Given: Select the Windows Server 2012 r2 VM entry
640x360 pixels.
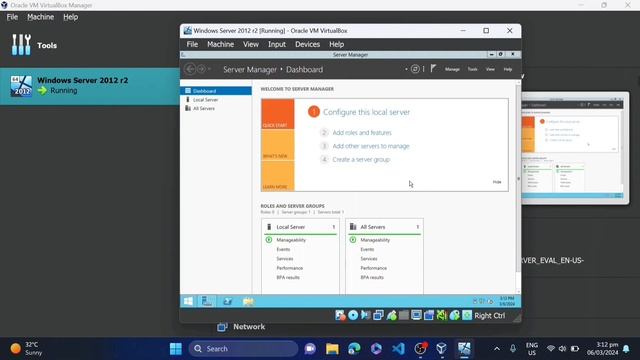Looking at the screenshot, I should coord(90,86).
